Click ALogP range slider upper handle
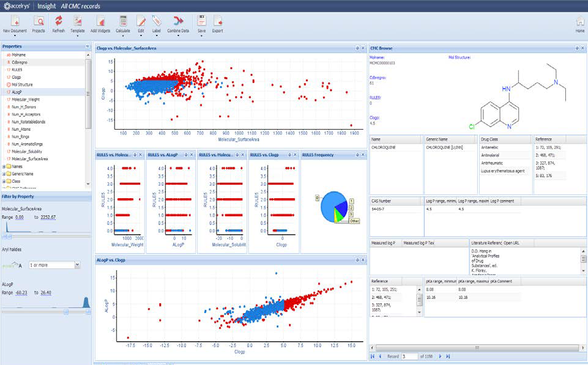This screenshot has width=588, height=365. click(89, 312)
